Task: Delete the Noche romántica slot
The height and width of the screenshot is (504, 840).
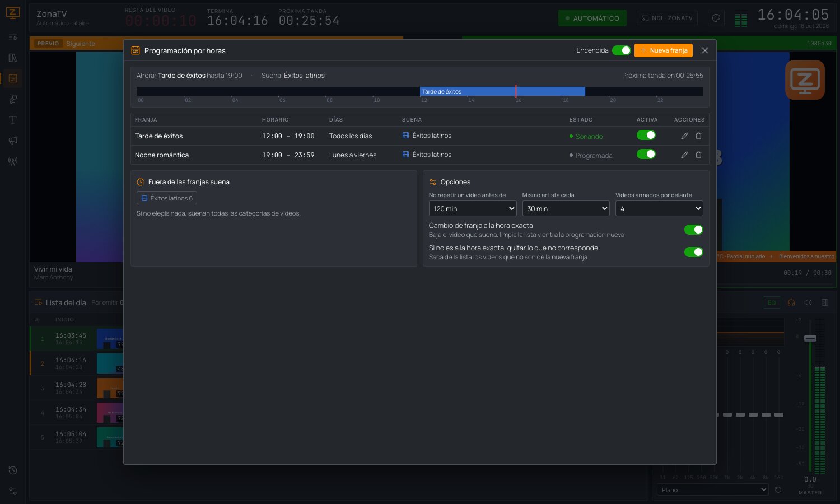Action: click(x=698, y=155)
